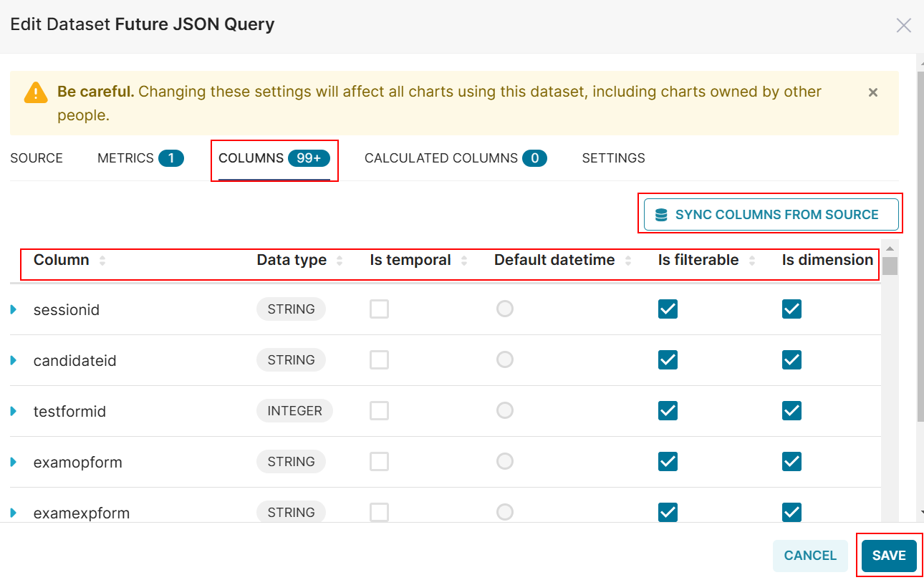Screen dimensions: 924x585
Task: Dismiss the Be careful warning banner
Action: click(872, 92)
